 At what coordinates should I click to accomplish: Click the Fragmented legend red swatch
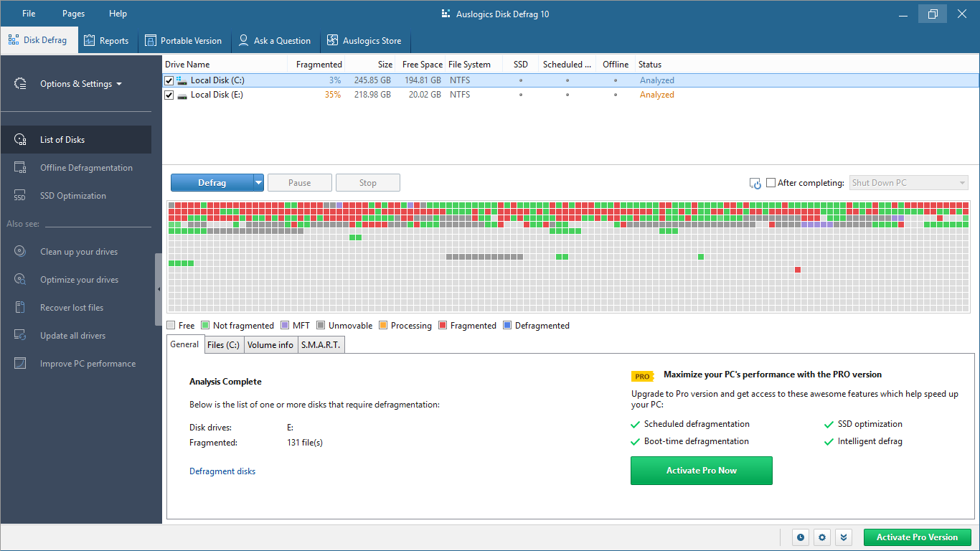(443, 326)
